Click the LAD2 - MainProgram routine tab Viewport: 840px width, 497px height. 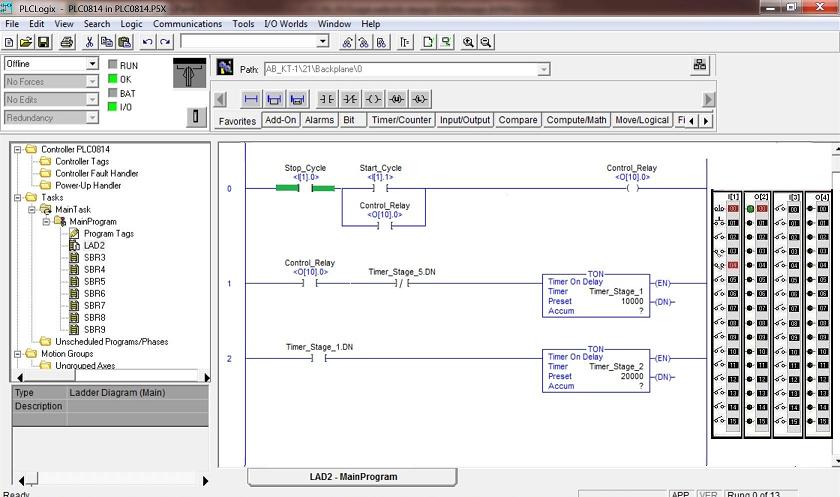(x=352, y=477)
